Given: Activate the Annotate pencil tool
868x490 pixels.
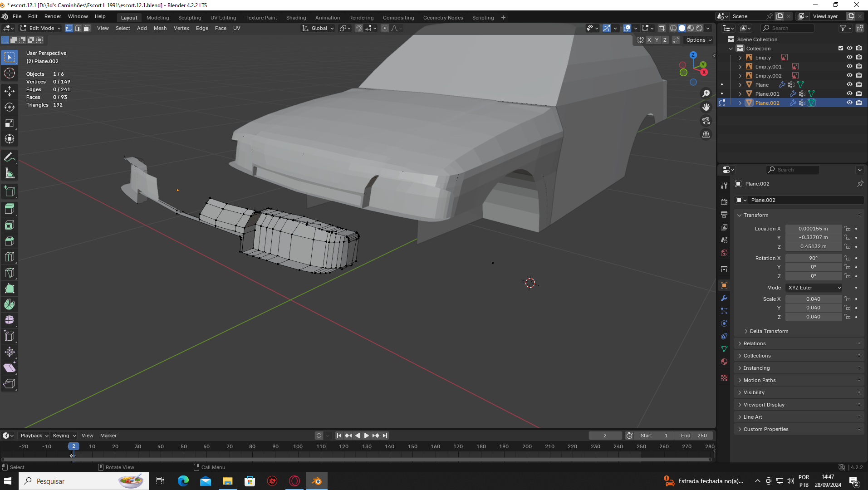Looking at the screenshot, I should [x=10, y=157].
